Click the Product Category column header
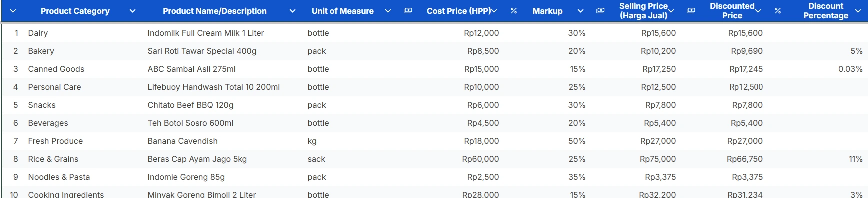 [75, 11]
